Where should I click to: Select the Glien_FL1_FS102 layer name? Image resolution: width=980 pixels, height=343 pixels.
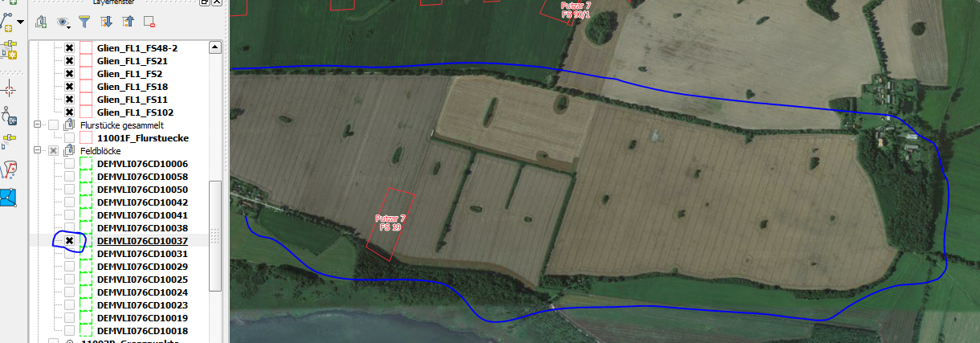click(135, 112)
